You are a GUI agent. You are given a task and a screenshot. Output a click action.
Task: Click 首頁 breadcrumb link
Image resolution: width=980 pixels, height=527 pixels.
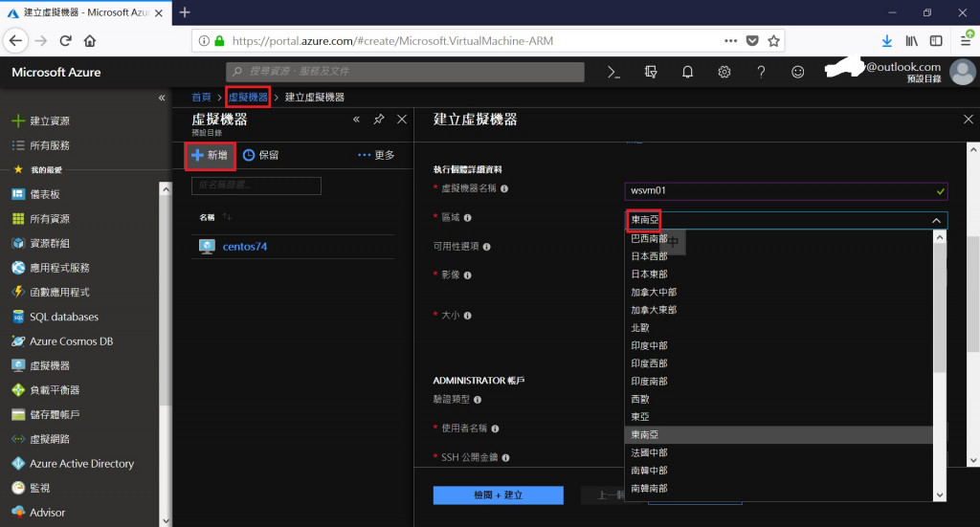[201, 98]
